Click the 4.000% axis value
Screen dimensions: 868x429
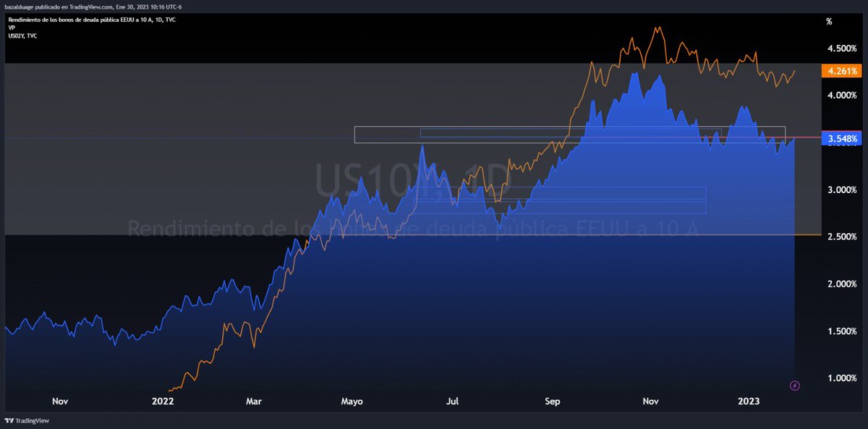842,95
